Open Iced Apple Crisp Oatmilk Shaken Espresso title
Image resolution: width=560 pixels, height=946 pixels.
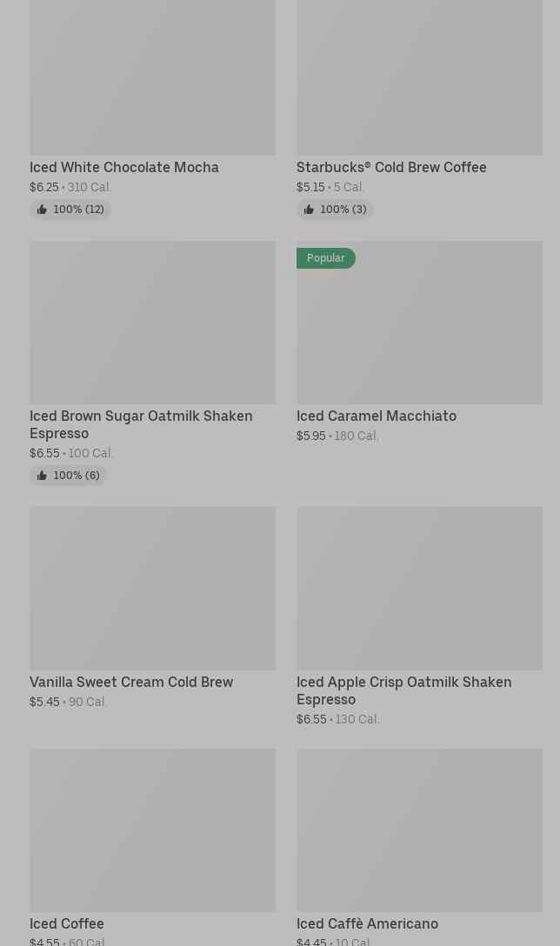(x=403, y=690)
